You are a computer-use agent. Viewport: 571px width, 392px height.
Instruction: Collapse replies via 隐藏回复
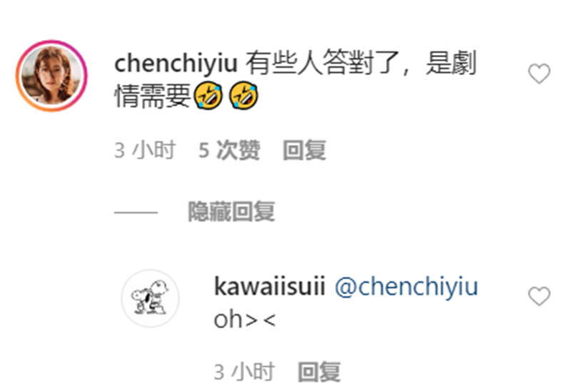coord(231,211)
